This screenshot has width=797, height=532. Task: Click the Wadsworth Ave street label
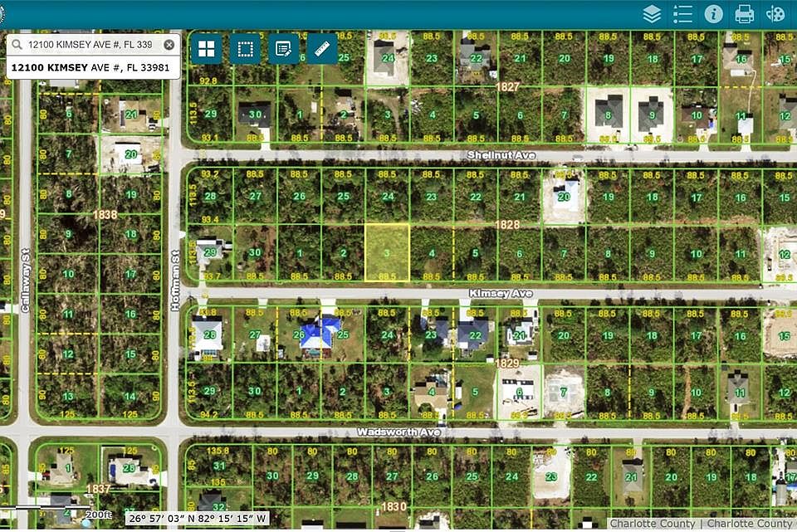pyautogui.click(x=398, y=432)
